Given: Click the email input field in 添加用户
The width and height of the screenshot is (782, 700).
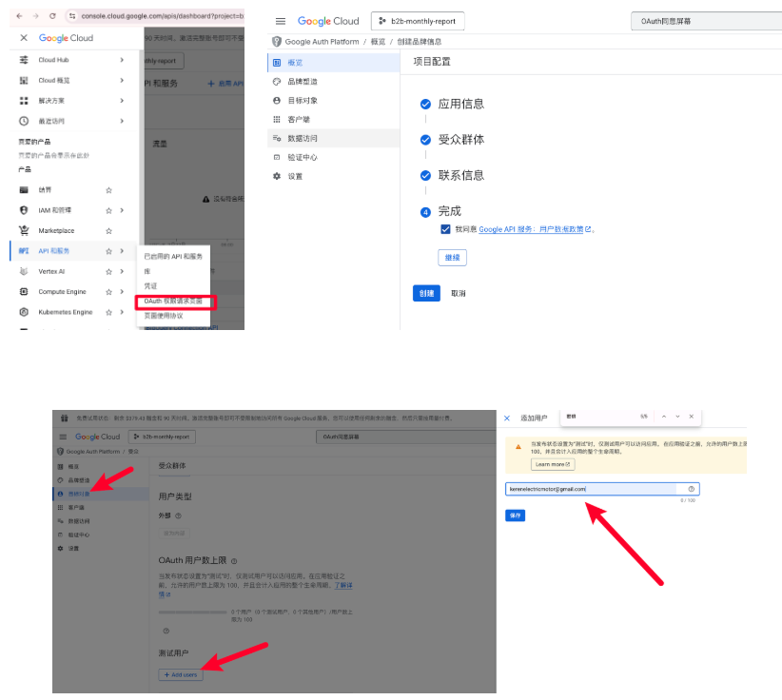Looking at the screenshot, I should [602, 489].
